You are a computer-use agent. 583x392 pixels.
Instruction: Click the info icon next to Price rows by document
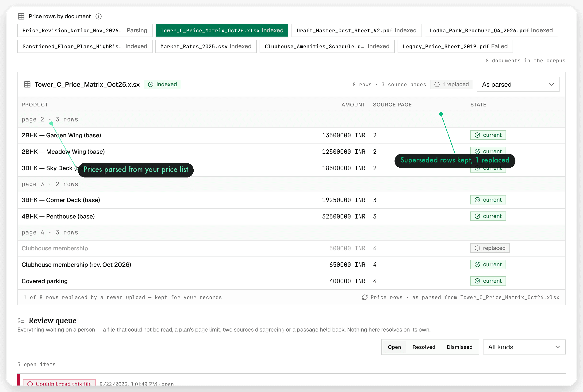(99, 16)
